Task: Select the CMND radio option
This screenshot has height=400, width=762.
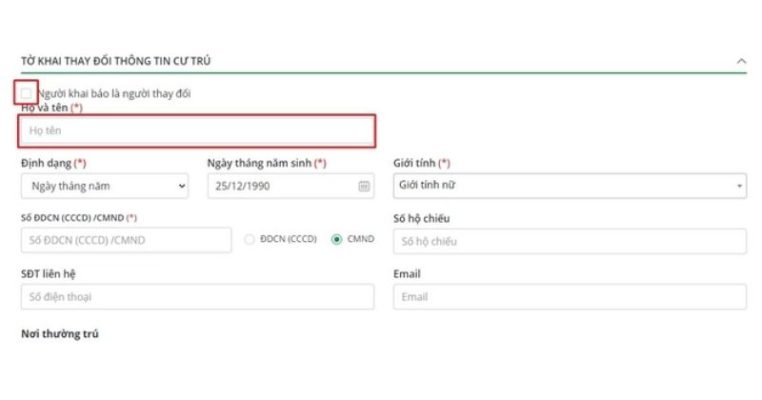Action: click(336, 240)
